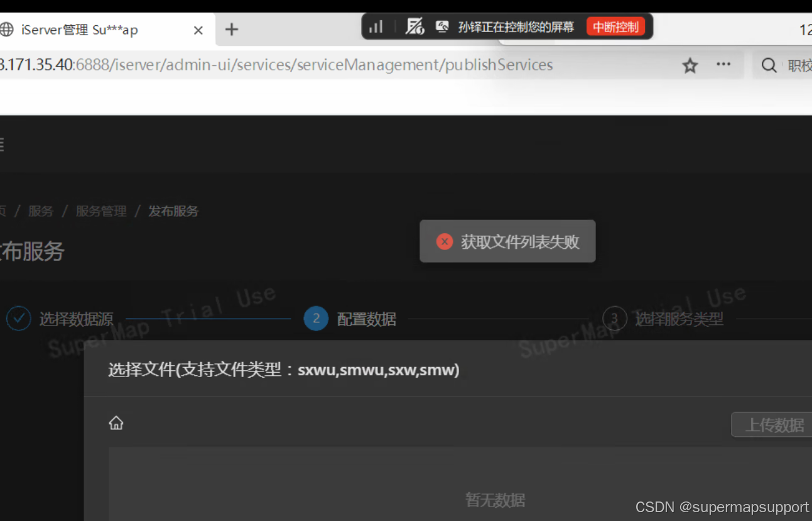Click the 发布服务 breadcrumb item
The height and width of the screenshot is (521, 812).
click(x=173, y=211)
